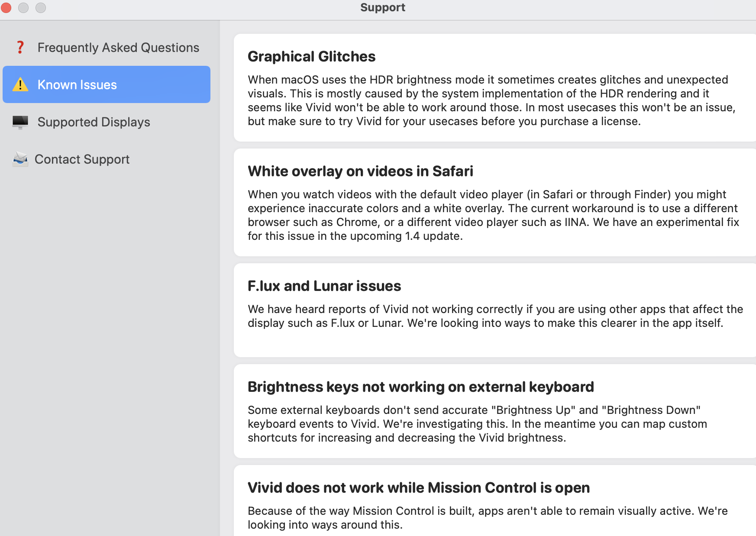Go to Supported Displays page

pos(107,122)
